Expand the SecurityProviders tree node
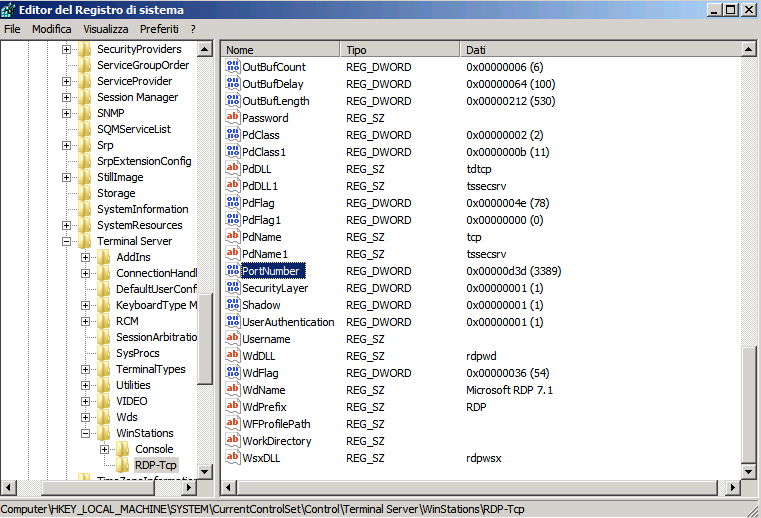The height and width of the screenshot is (518, 761). click(67, 49)
